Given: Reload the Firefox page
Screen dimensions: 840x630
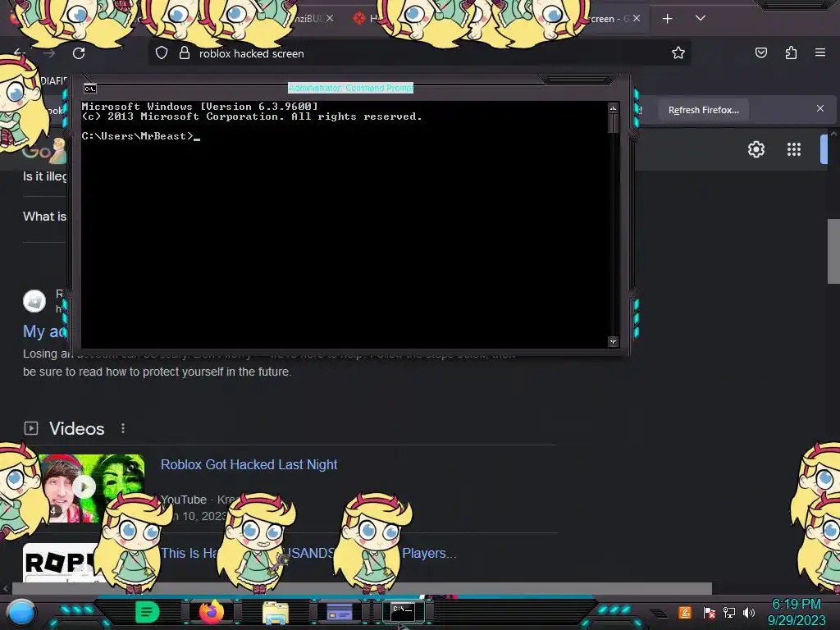Looking at the screenshot, I should [x=79, y=53].
